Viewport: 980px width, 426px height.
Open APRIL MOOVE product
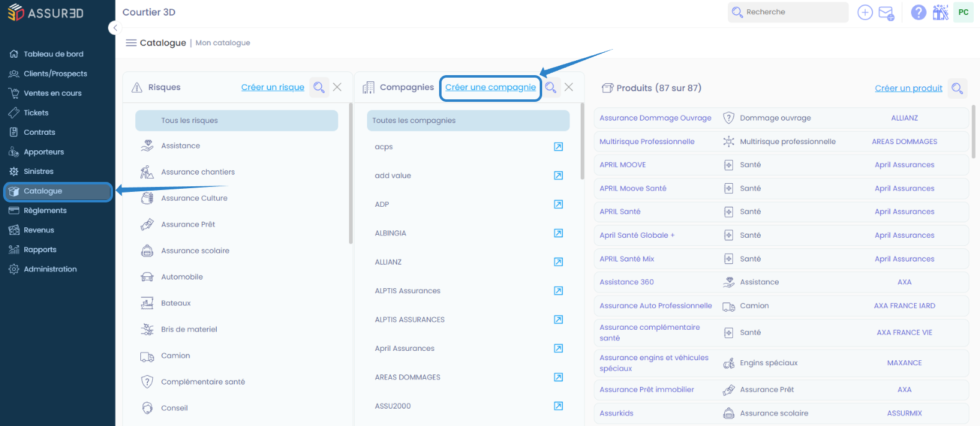[623, 165]
